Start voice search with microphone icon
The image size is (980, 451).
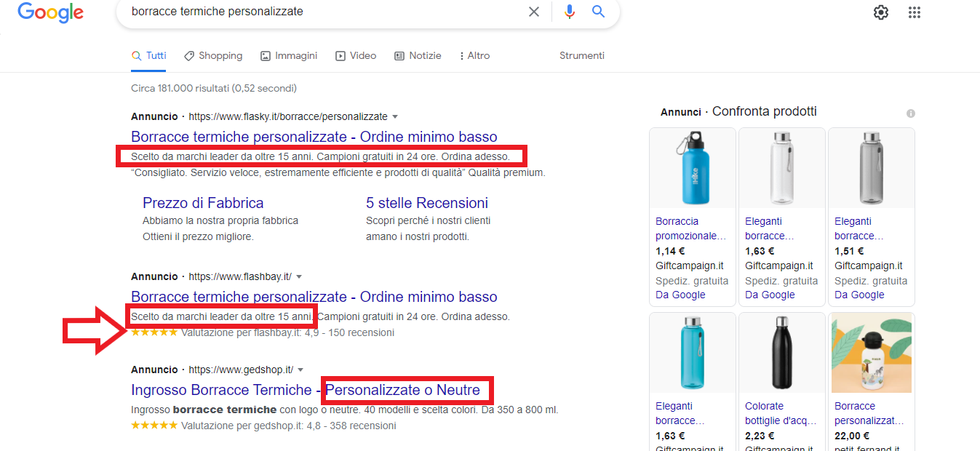tap(569, 12)
